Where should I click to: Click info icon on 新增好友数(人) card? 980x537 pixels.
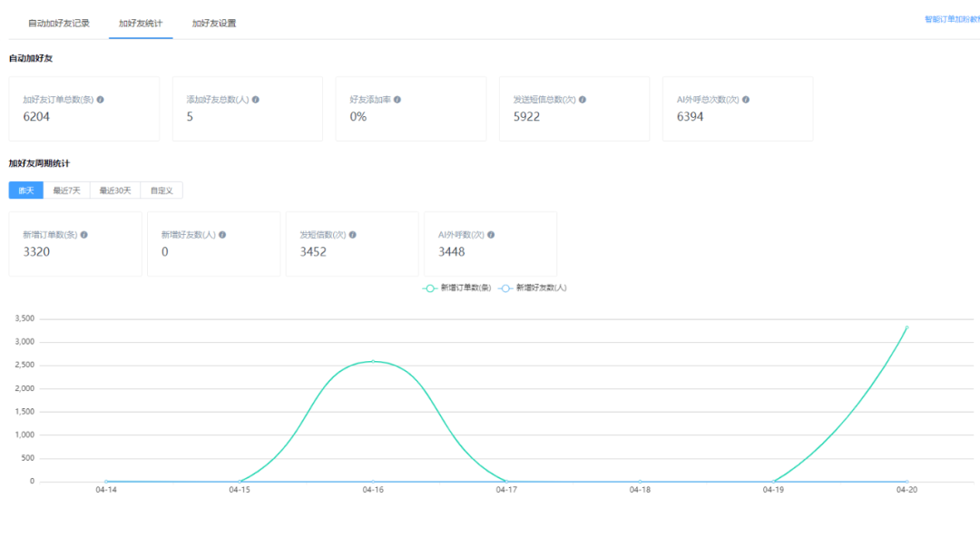tap(222, 234)
